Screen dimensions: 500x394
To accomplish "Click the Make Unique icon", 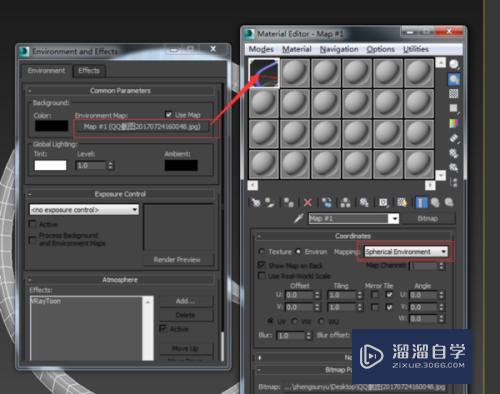I will point(345,202).
